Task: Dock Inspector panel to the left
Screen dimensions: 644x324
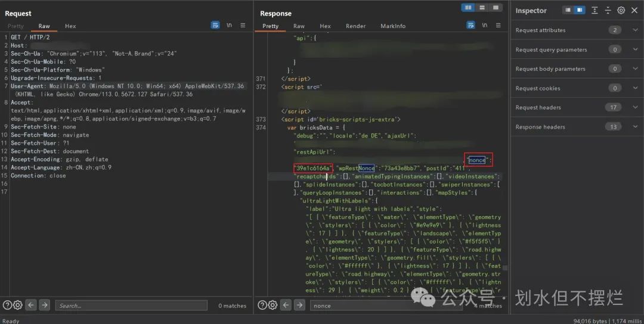Action: 568,10
